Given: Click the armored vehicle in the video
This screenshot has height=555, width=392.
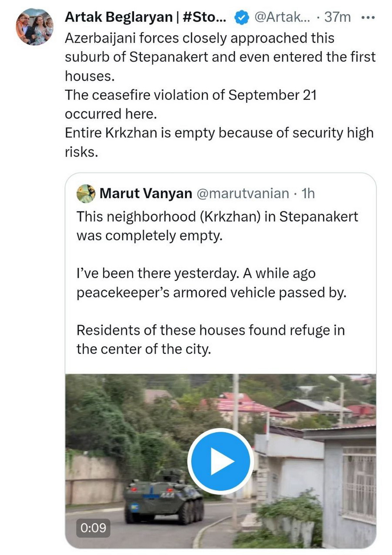Looking at the screenshot, I should click(163, 497).
